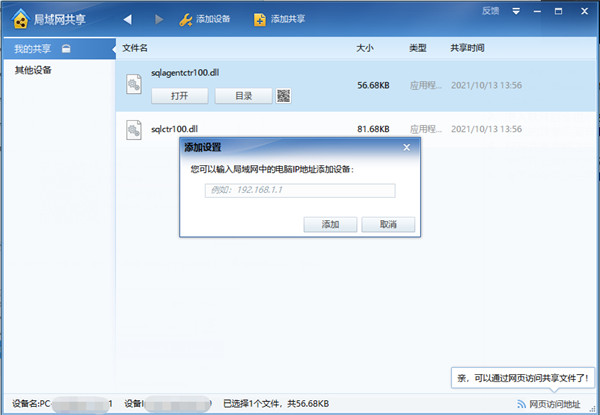This screenshot has width=600, height=415.
Task: Select 其他设备 in the sidebar
Action: click(33, 70)
